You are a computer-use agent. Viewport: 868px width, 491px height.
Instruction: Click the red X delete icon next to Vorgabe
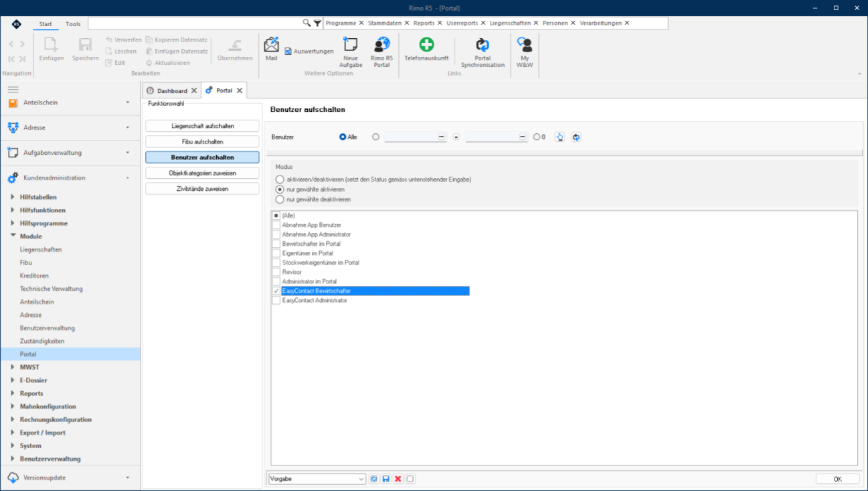[x=398, y=479]
